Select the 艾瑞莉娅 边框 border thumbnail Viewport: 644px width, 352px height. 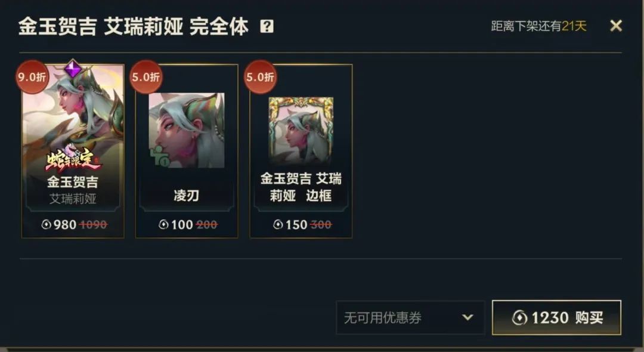tap(301, 131)
